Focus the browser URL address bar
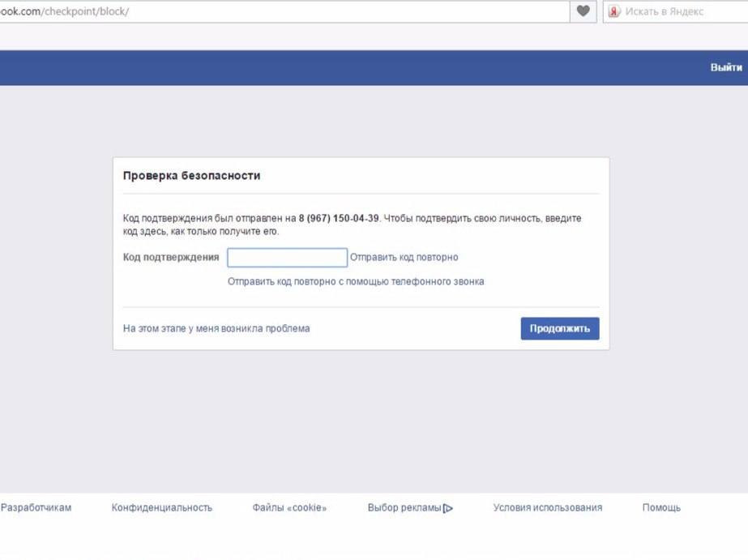This screenshot has height=560, width=748. (284, 11)
